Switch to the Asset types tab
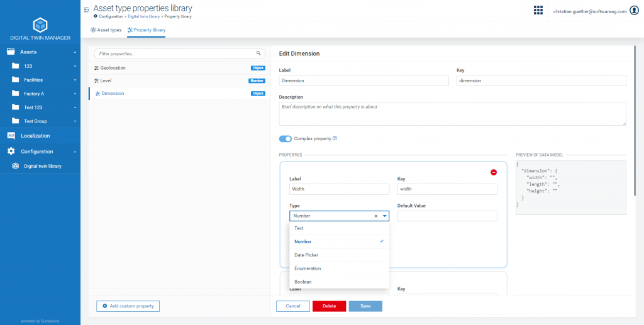Image resolution: width=644 pixels, height=325 pixels. coord(106,30)
